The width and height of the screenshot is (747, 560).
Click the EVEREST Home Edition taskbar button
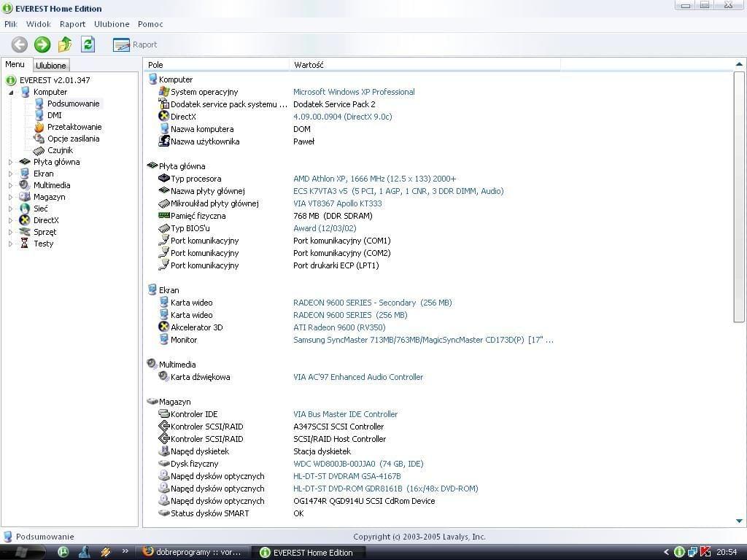click(308, 553)
